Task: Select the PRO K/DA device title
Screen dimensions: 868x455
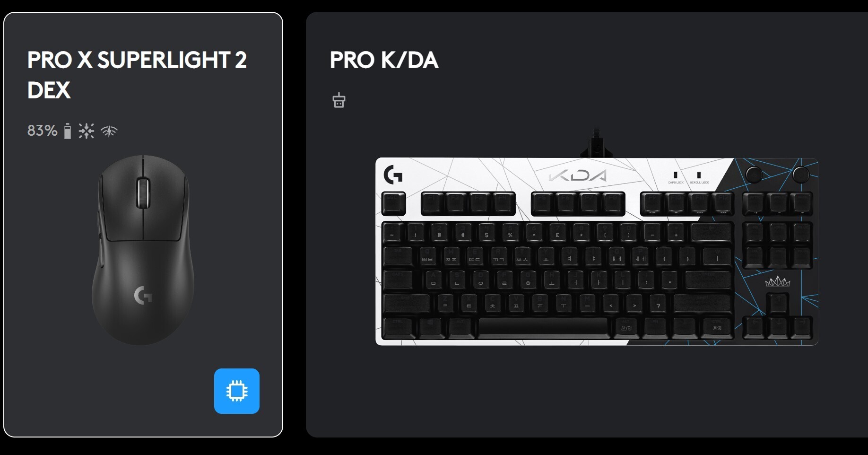Action: pyautogui.click(x=384, y=60)
